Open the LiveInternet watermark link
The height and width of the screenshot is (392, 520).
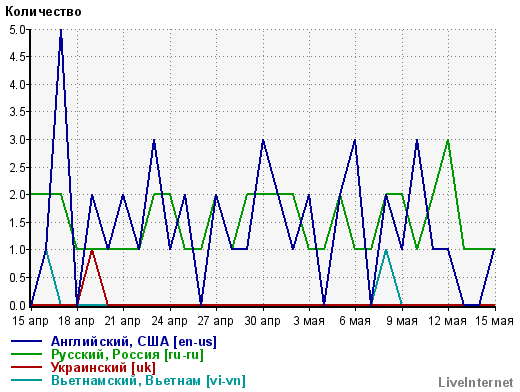click(x=476, y=383)
